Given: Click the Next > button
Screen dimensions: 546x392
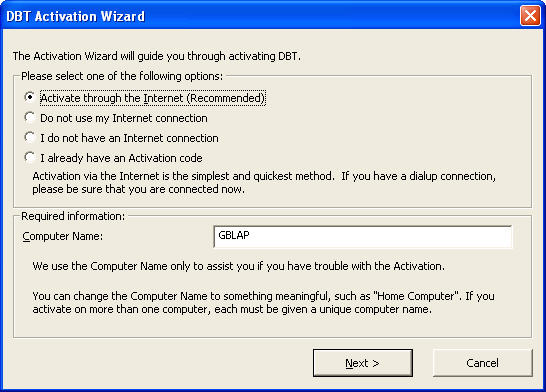Looking at the screenshot, I should point(362,363).
